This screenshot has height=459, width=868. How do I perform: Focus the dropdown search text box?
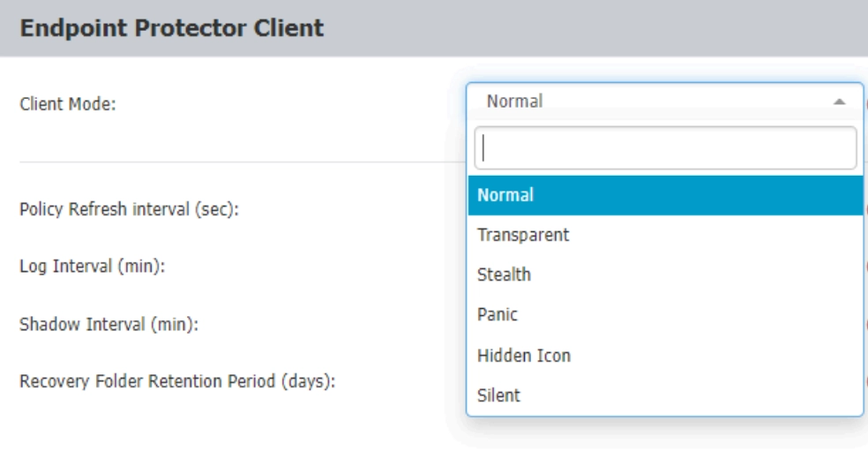665,147
